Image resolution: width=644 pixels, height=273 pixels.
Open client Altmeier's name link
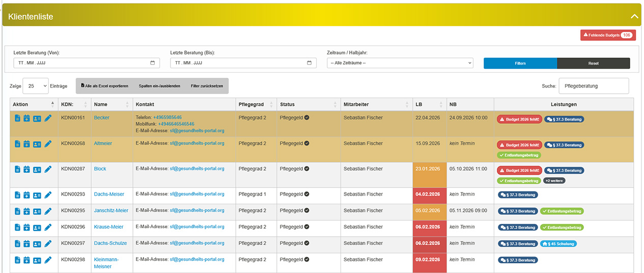click(x=103, y=143)
